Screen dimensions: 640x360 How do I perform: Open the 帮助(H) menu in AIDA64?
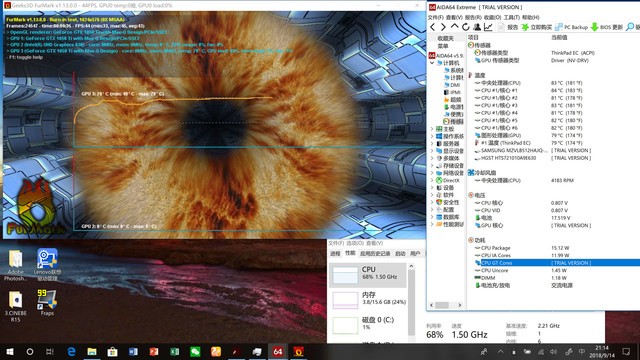[x=531, y=18]
